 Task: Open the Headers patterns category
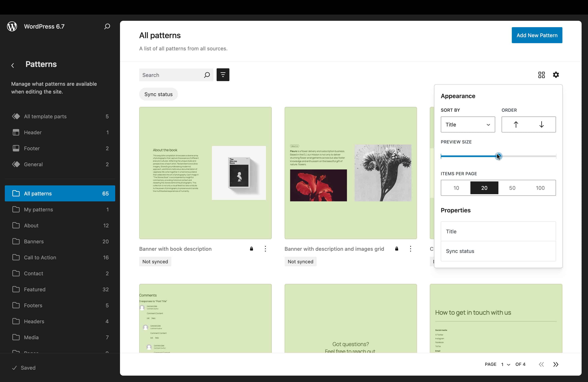click(60, 321)
